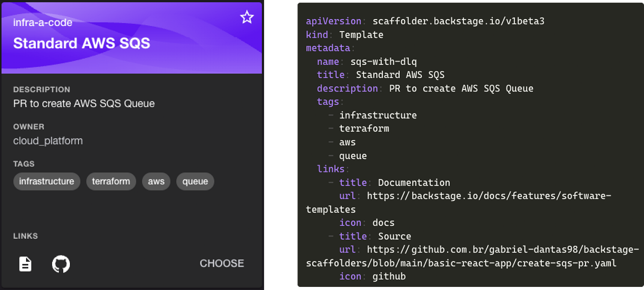The height and width of the screenshot is (290, 644).
Task: Toggle favorite status with the star
Action: pos(247,17)
